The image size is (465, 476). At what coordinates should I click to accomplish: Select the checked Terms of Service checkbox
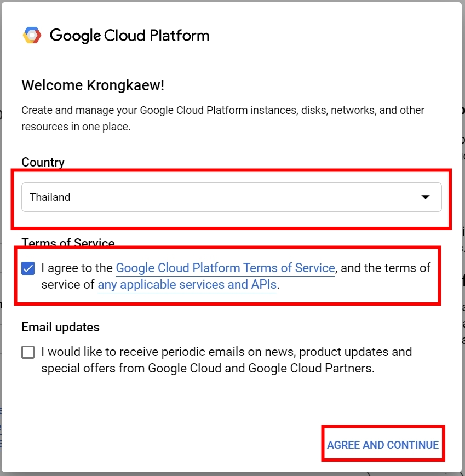pyautogui.click(x=27, y=268)
